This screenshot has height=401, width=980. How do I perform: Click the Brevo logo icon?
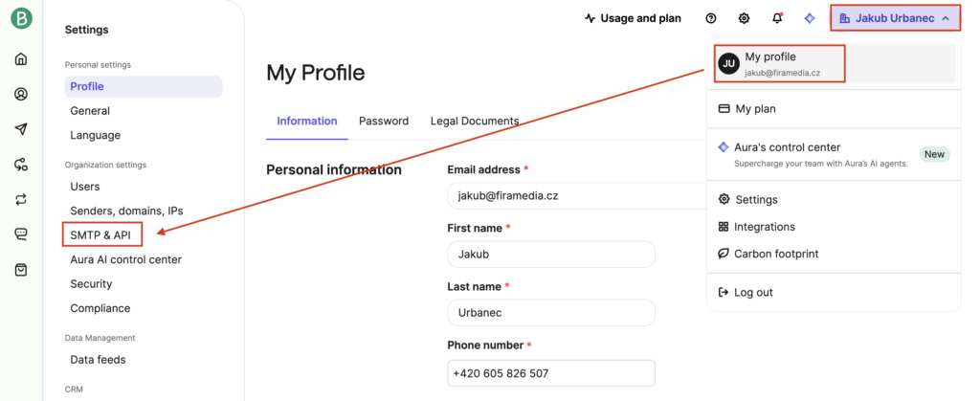(21, 18)
